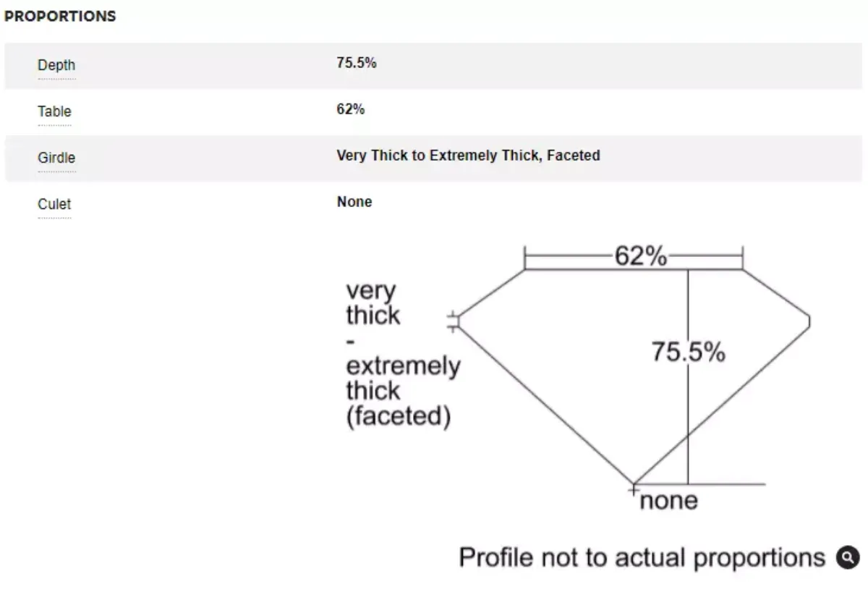This screenshot has width=868, height=600.
Task: Select the 75.5% value in the Depth row
Action: [x=357, y=63]
